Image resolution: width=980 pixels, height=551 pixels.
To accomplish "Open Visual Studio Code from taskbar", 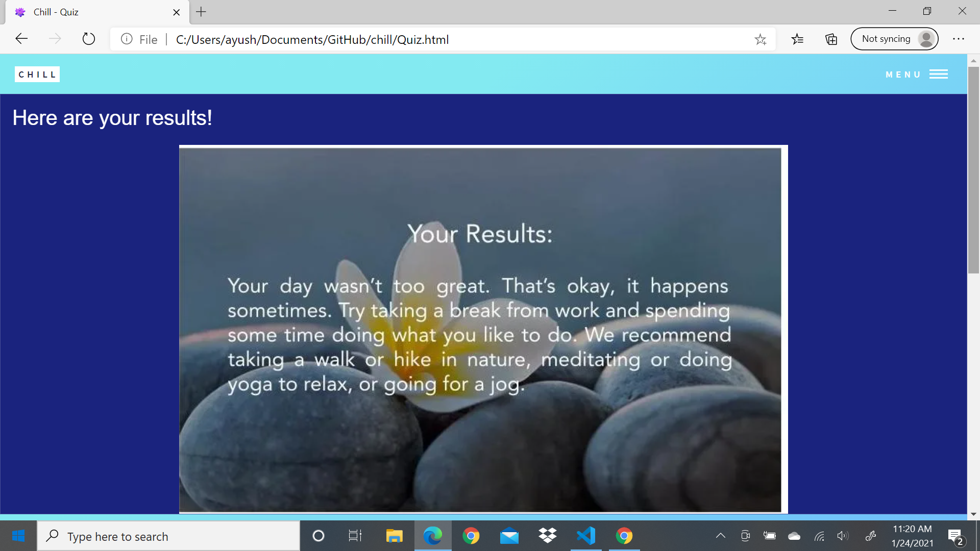I will (585, 536).
